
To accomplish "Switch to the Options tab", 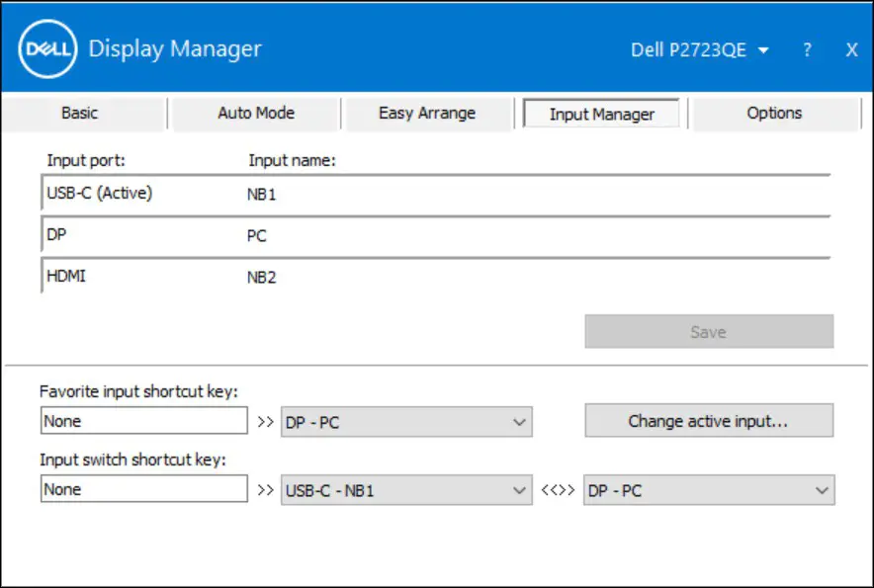I will pyautogui.click(x=774, y=113).
